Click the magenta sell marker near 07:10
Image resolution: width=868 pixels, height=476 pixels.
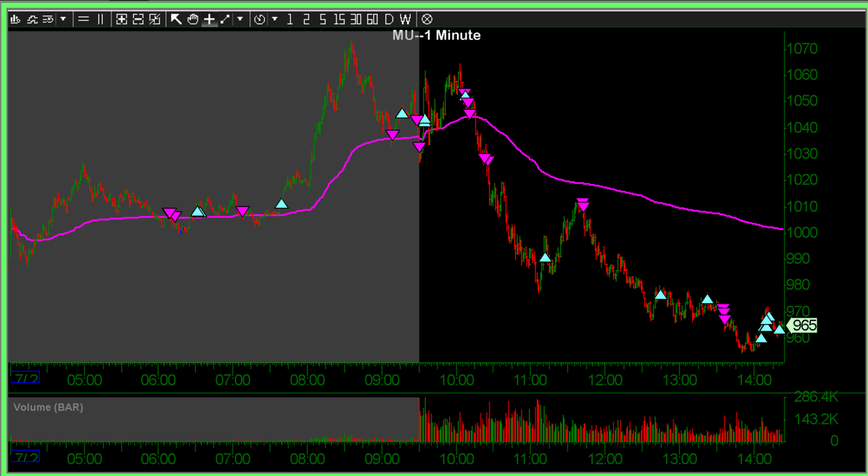(242, 211)
